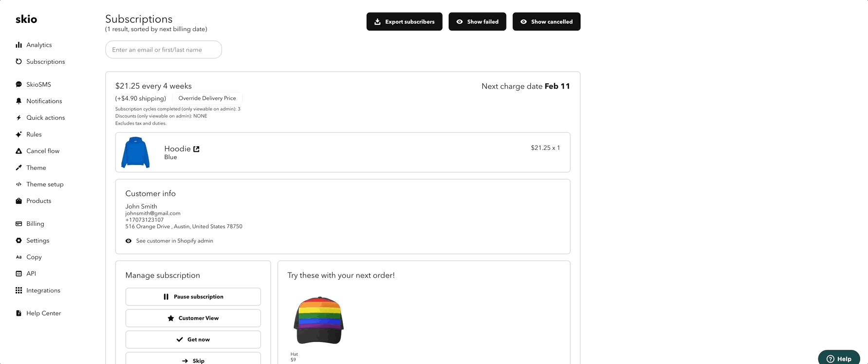The width and height of the screenshot is (868, 364).
Task: Click the SkioSMS chat bubble icon
Action: click(19, 85)
